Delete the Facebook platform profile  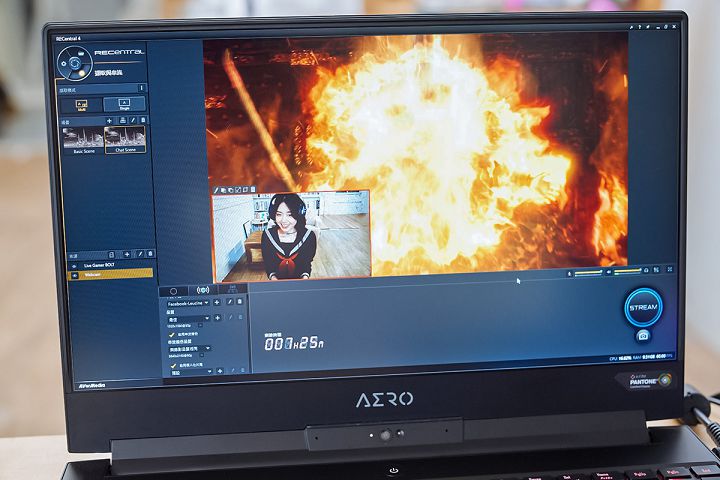click(x=239, y=301)
